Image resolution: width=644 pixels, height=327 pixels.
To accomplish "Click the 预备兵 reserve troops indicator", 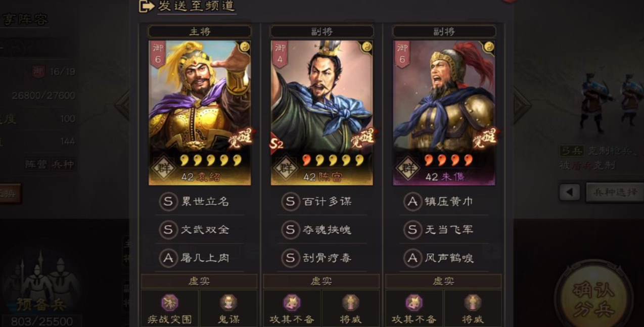I will coord(41,304).
